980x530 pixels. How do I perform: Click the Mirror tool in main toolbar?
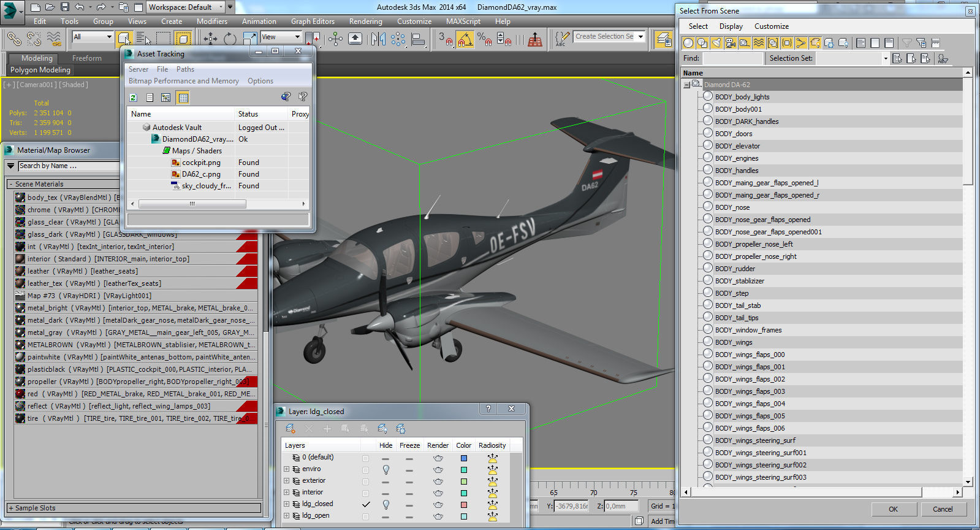[378, 39]
